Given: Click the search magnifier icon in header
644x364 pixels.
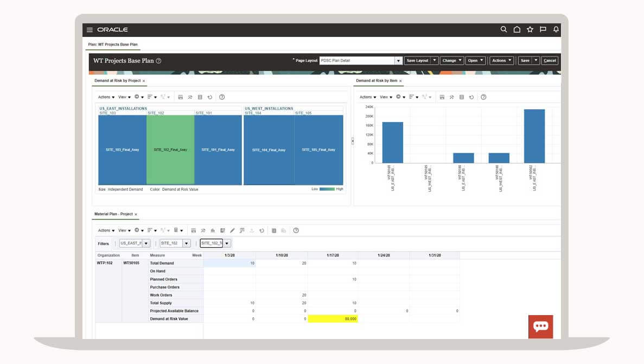Looking at the screenshot, I should pyautogui.click(x=503, y=30).
